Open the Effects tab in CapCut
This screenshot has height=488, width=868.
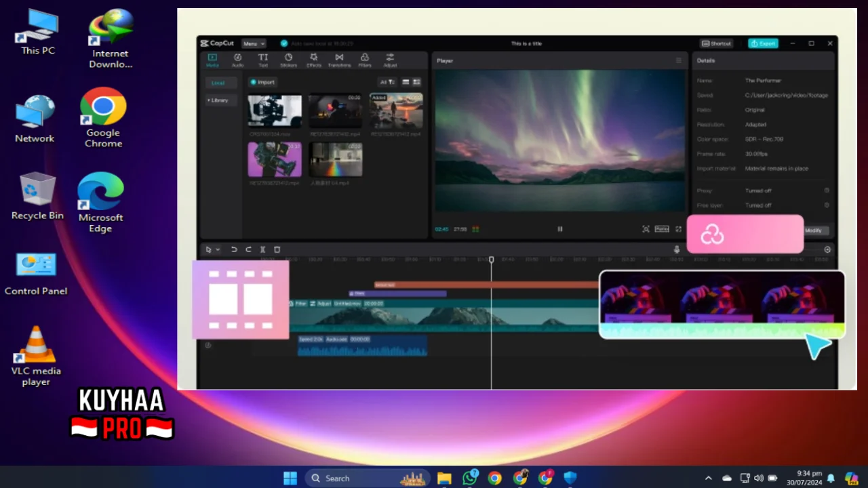(x=313, y=60)
